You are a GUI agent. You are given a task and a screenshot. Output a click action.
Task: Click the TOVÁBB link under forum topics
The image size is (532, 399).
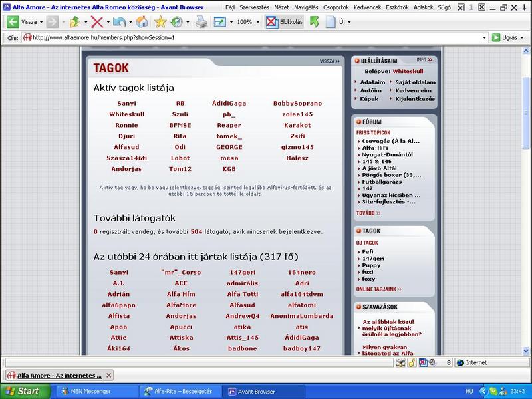368,213
